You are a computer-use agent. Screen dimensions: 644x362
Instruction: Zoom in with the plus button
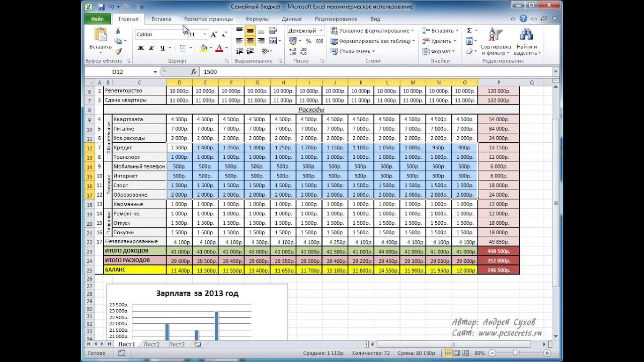coord(546,353)
